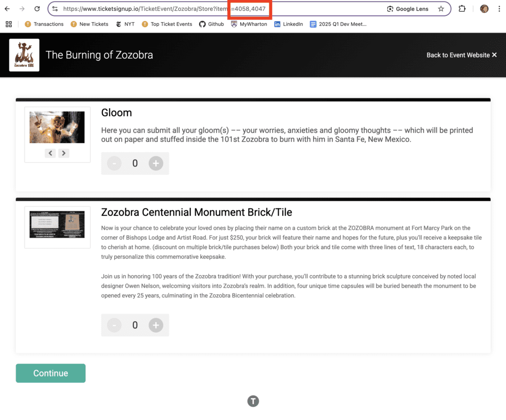Click Back to Event Website link
Image resolution: width=506 pixels, height=420 pixels.
click(462, 55)
